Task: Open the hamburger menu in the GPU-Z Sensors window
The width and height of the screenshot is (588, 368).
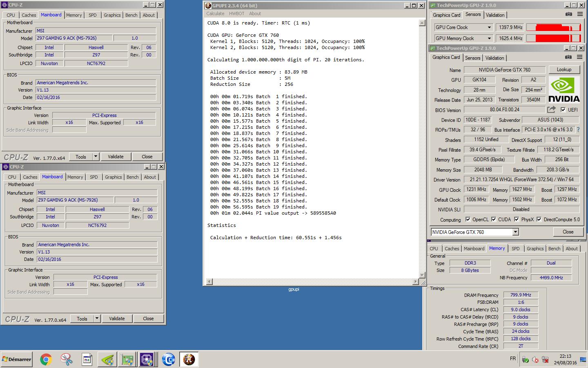Action: pos(580,14)
